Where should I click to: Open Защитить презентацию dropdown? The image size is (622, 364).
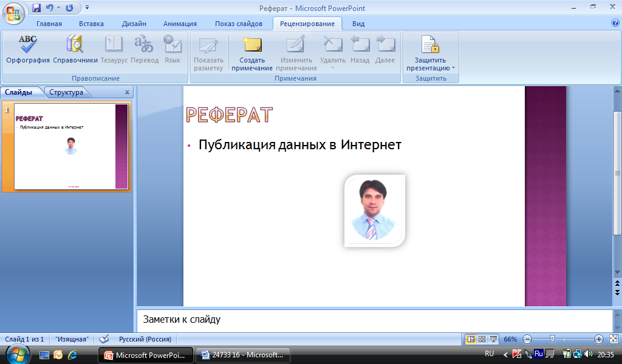click(x=431, y=53)
